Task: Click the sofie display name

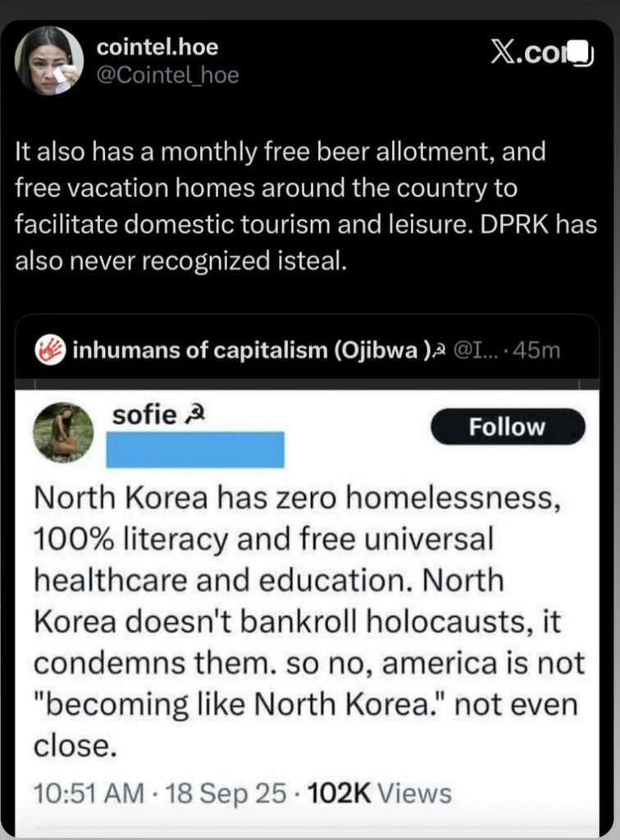Action: coord(144,416)
